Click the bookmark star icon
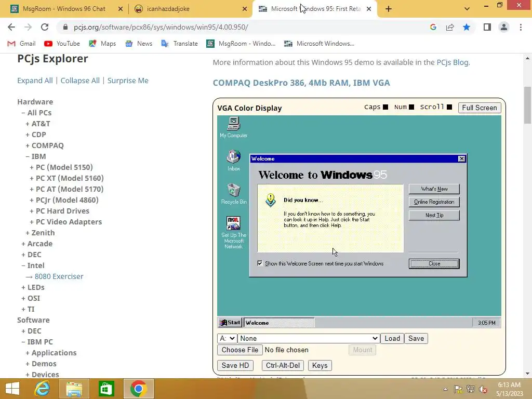Viewport: 532px width, 399px height. point(467,27)
